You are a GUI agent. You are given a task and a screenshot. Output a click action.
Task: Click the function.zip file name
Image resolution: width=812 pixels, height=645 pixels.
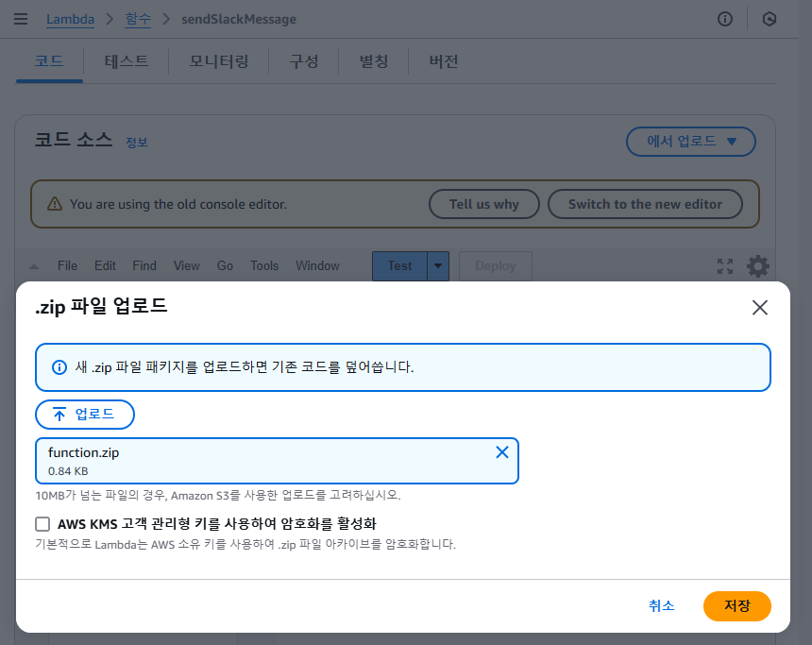pyautogui.click(x=83, y=452)
